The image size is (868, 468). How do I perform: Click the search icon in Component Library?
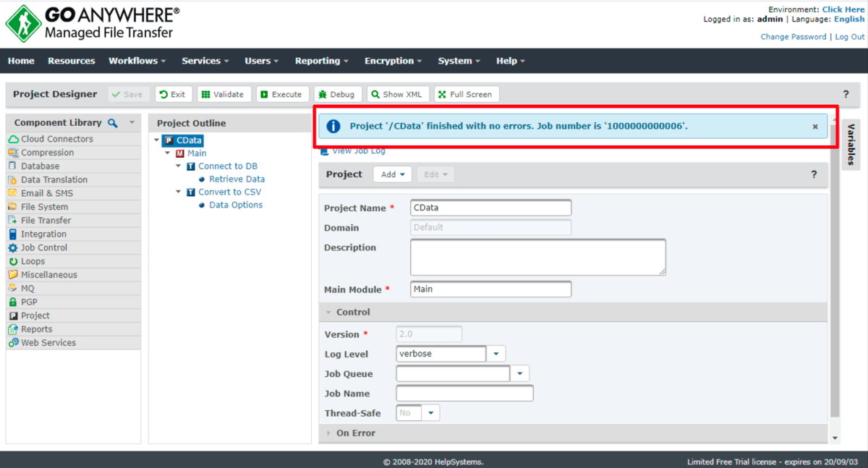pos(113,123)
